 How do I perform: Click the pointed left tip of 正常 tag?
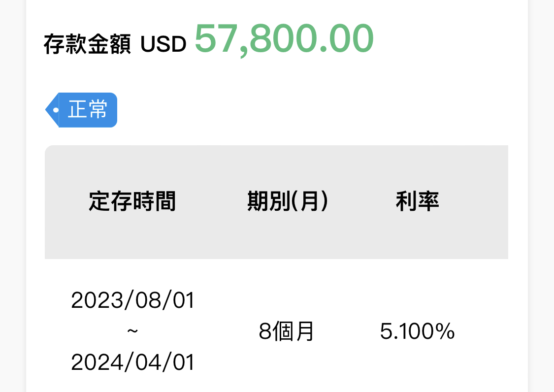(x=47, y=110)
